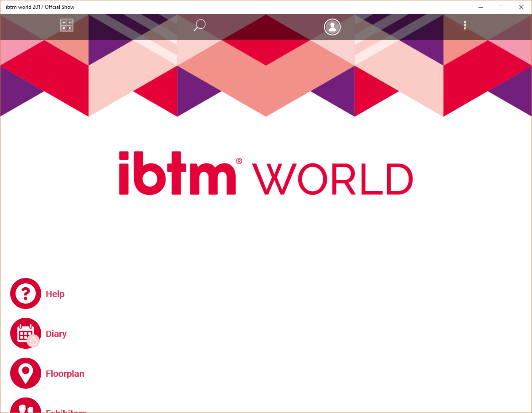Click the Exhibitors people icon
Screen dimensions: 532x413
coord(26,405)
